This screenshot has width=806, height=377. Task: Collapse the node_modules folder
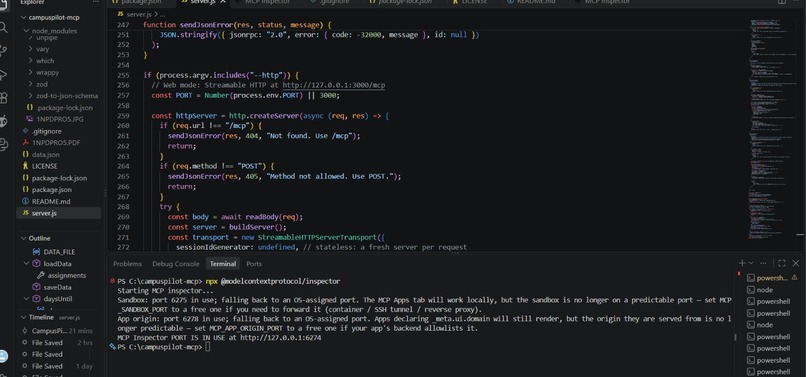tap(27, 31)
